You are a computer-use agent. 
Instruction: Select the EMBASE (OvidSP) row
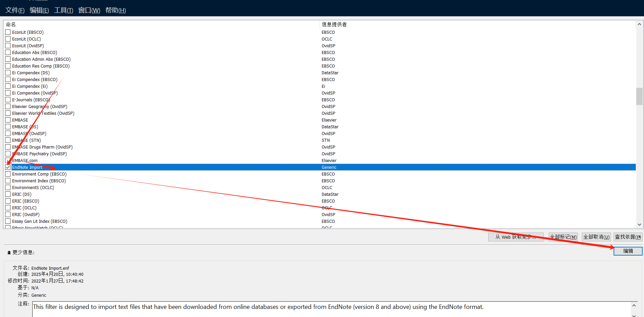(x=320, y=133)
